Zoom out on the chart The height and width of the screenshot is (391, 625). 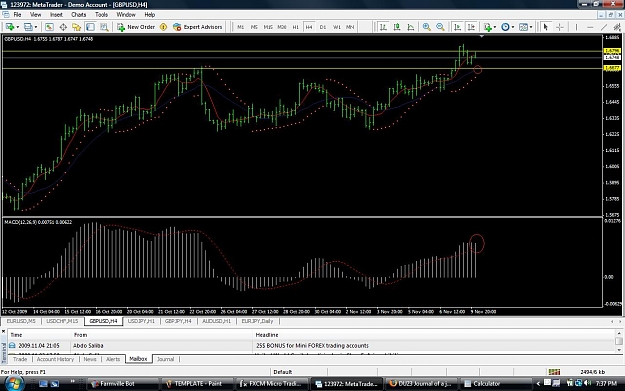(440, 27)
